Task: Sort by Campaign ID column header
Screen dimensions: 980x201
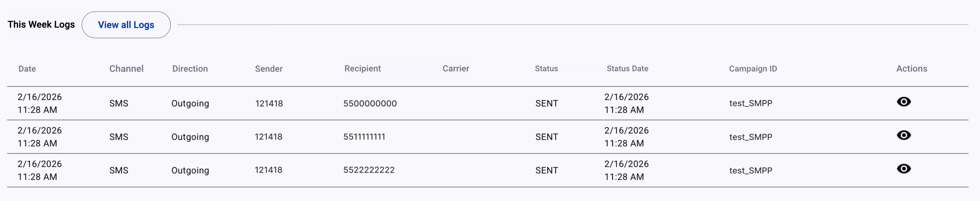Action: 753,69
